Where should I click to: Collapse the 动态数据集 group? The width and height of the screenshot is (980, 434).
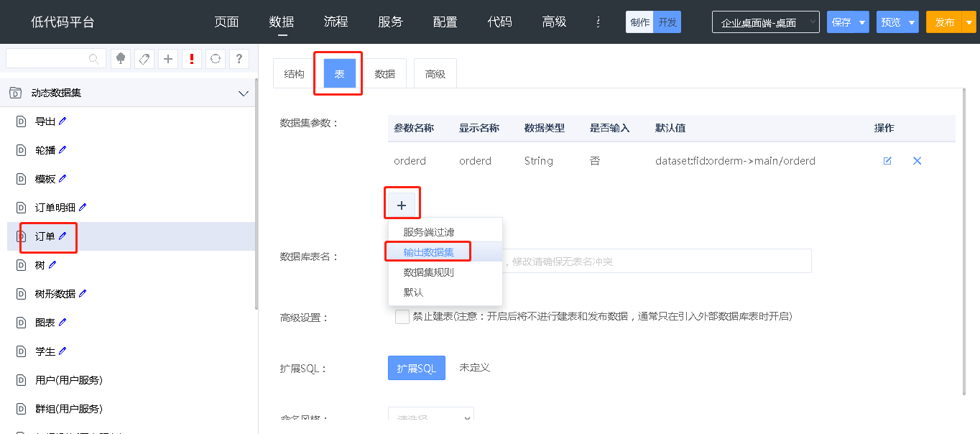[243, 93]
